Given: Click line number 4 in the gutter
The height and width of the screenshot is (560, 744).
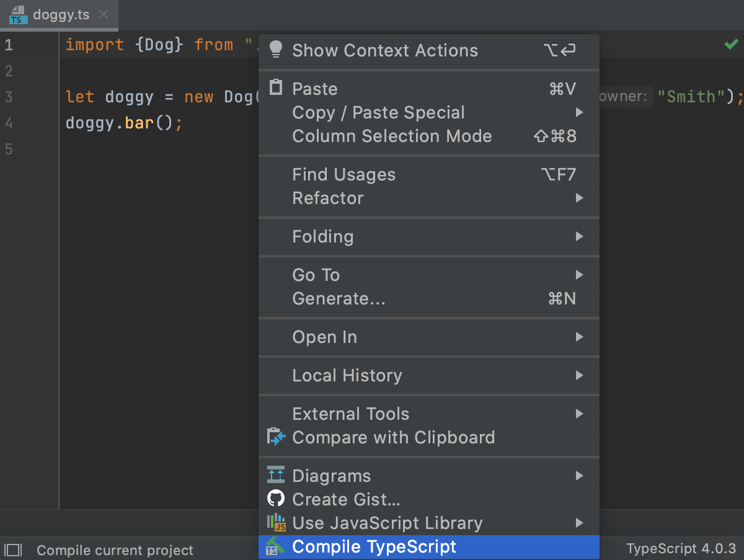Looking at the screenshot, I should pyautogui.click(x=9, y=123).
